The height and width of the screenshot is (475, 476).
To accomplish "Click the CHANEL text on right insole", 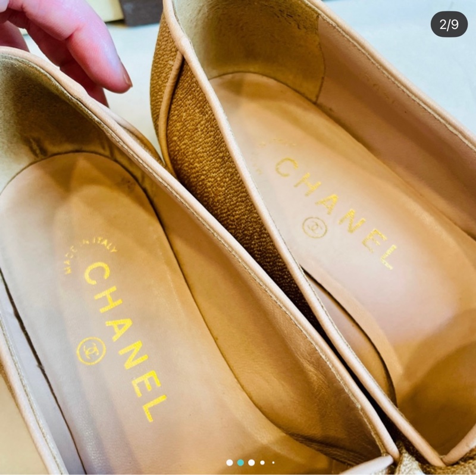I will click(x=337, y=210).
